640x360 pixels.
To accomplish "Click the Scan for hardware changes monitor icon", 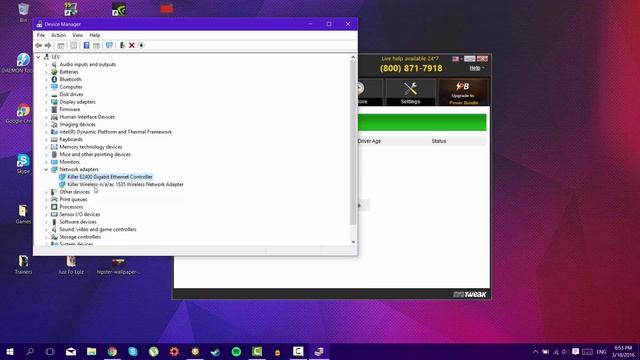I will pos(109,45).
